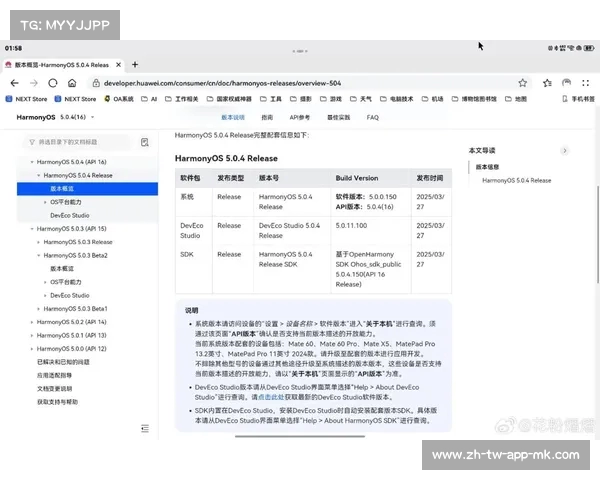
Task: Open HarmonyOS 5.0.4(16) version dropdown
Action: point(77,117)
